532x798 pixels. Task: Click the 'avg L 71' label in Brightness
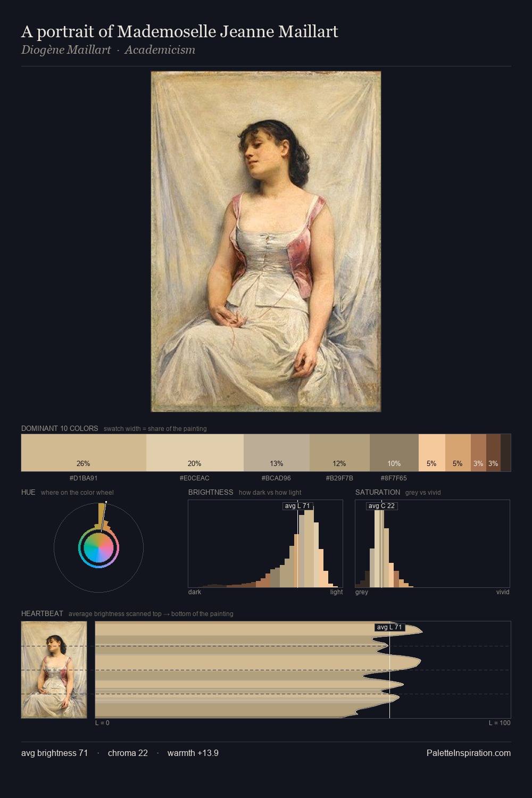(x=297, y=506)
